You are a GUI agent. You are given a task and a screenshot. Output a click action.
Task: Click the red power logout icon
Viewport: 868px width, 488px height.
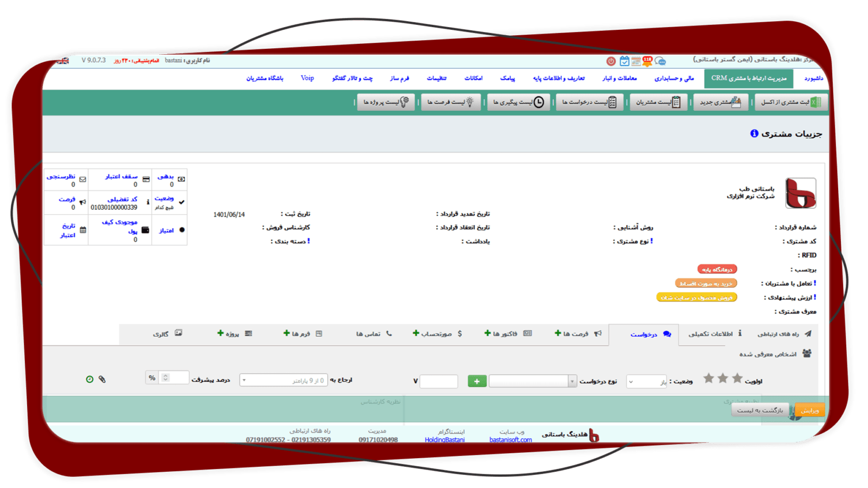[x=611, y=61]
